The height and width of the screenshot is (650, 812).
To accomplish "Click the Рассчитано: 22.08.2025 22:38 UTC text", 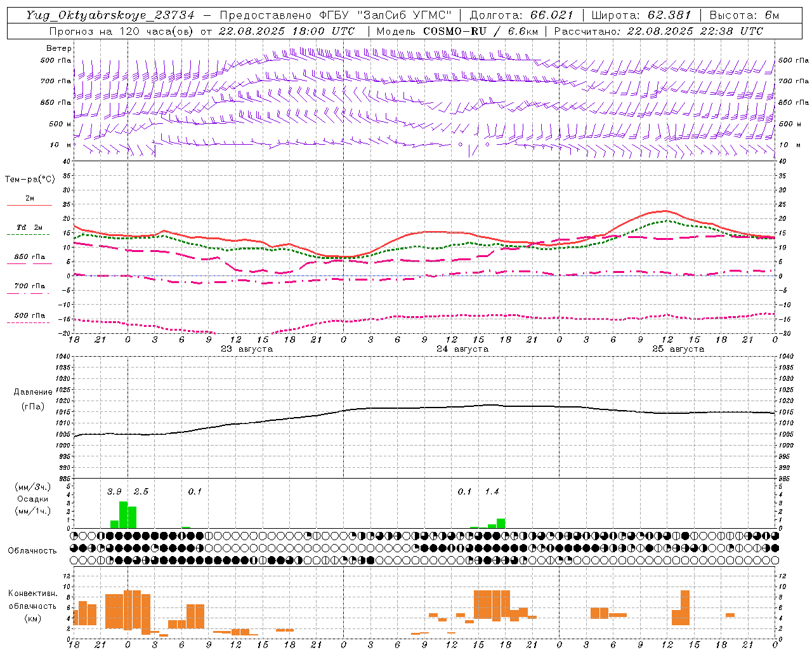I will [658, 31].
